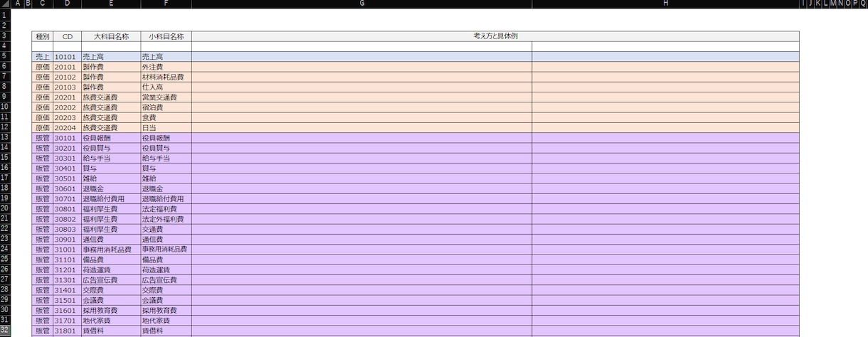Select code cell 31101
This screenshot has height=337, width=868.
click(x=67, y=260)
